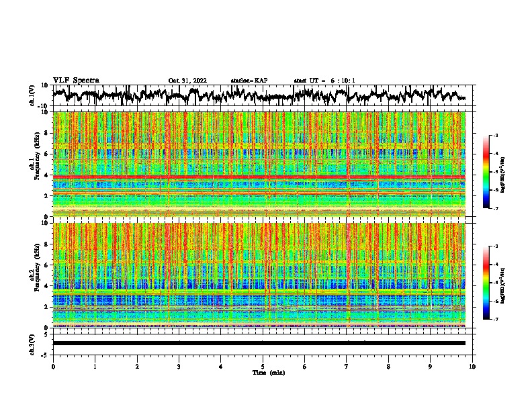532x411 pixels.
Task: Click the 'Time (min)' axis label
Action: click(x=269, y=373)
